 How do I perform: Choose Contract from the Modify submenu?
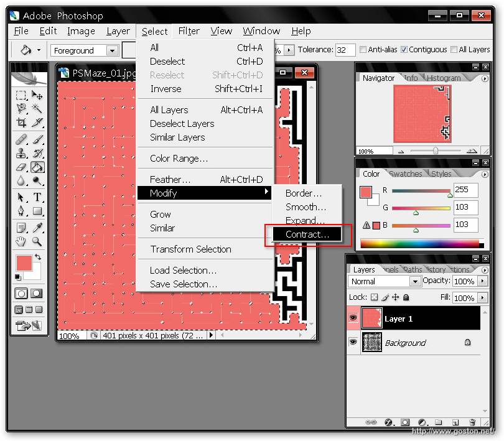point(307,234)
